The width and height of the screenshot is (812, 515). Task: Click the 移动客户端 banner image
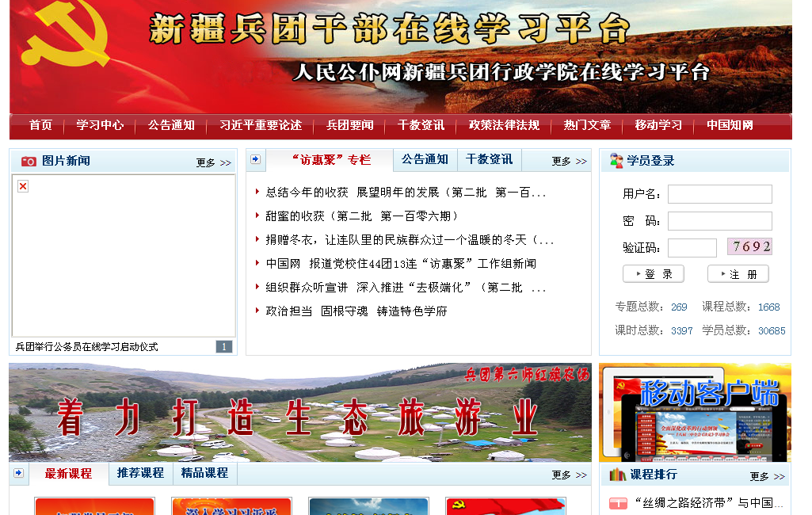point(695,412)
